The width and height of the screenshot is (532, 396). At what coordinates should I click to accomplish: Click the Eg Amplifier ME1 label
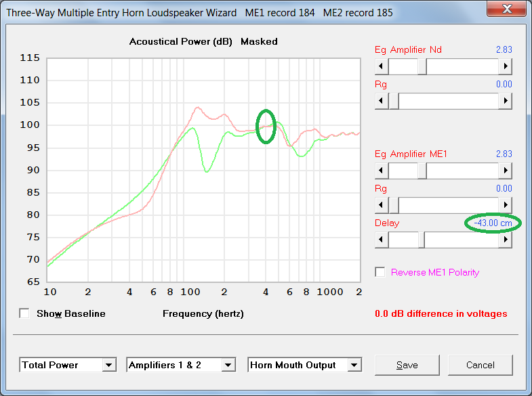click(411, 154)
